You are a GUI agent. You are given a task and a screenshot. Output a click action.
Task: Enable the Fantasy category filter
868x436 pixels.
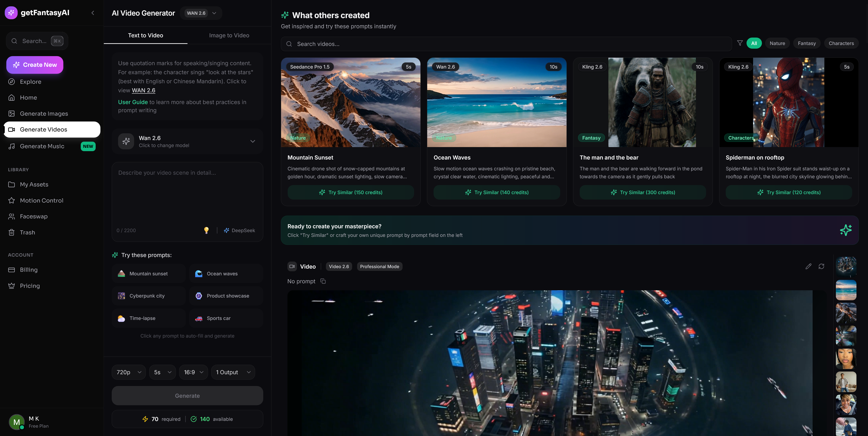click(807, 43)
